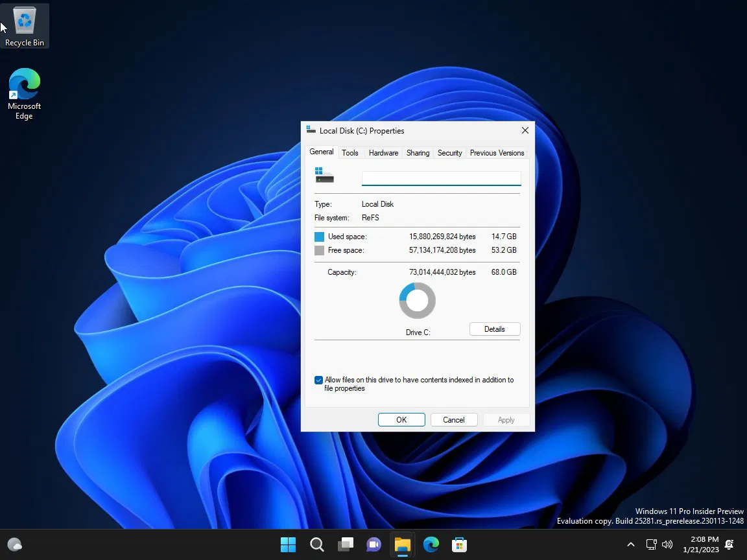Expand the hidden system tray icons
This screenshot has width=747, height=560.
(630, 544)
